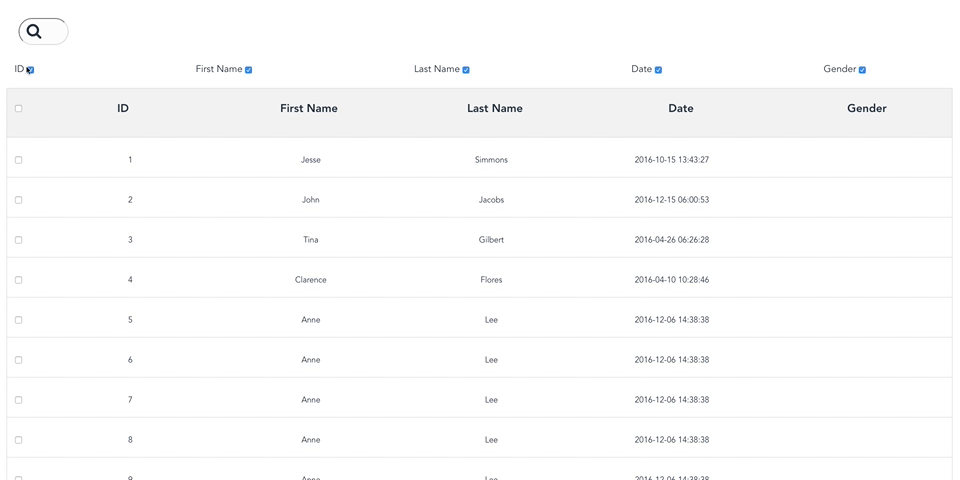This screenshot has width=960, height=480.
Task: Click 'Anne' in row ID 8
Action: 311,440
